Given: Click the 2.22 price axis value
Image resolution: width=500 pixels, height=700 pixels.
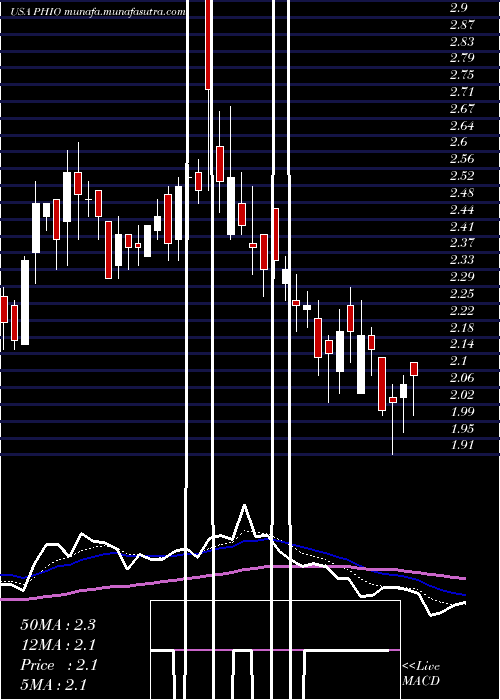Looking at the screenshot, I should point(462,311).
